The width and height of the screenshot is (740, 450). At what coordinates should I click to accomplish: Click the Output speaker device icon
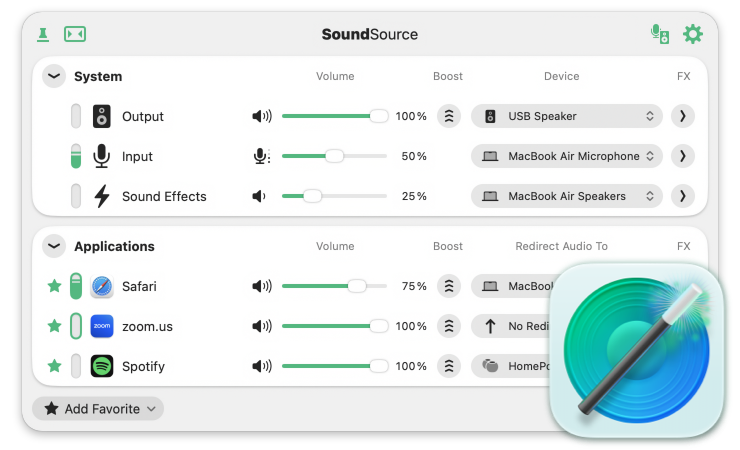(101, 116)
